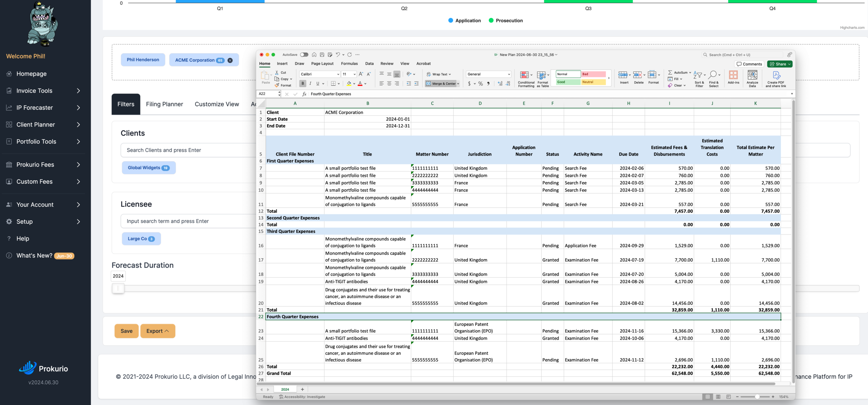Click the Insert Function fx icon

pos(304,94)
